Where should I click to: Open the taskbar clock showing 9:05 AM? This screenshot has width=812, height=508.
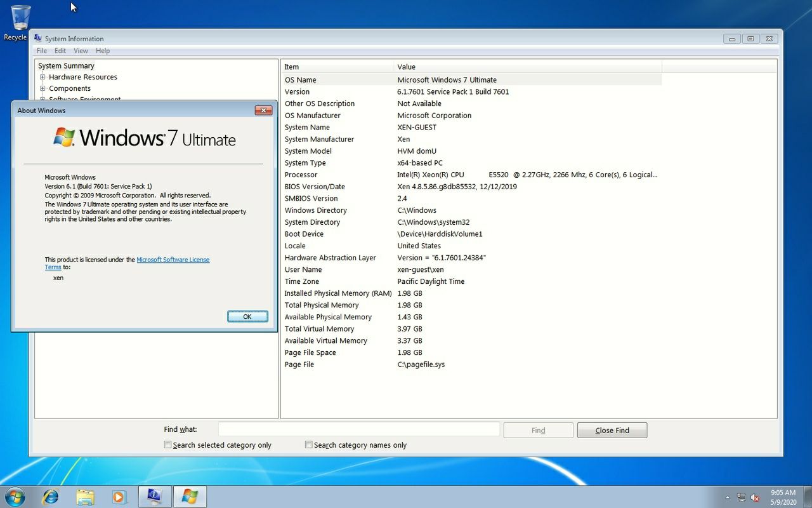(x=783, y=497)
